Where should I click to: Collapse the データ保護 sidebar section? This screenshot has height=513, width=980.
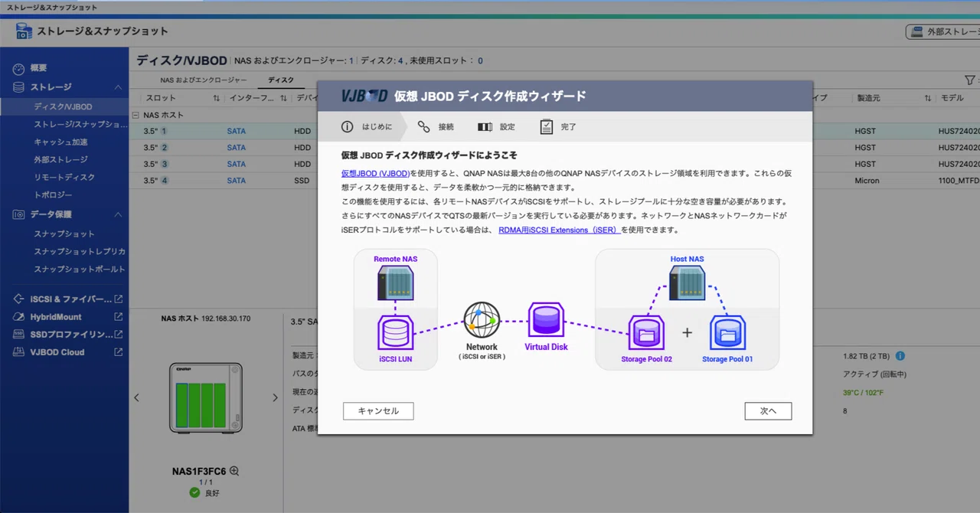point(118,214)
